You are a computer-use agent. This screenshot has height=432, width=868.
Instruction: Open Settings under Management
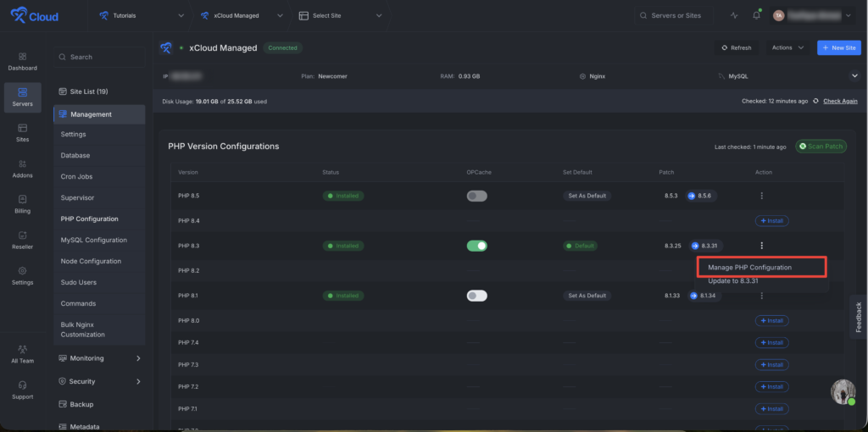click(73, 135)
